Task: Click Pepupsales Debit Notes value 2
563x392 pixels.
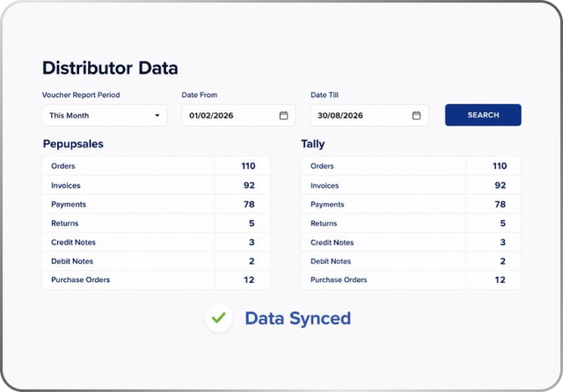Action: coord(252,261)
